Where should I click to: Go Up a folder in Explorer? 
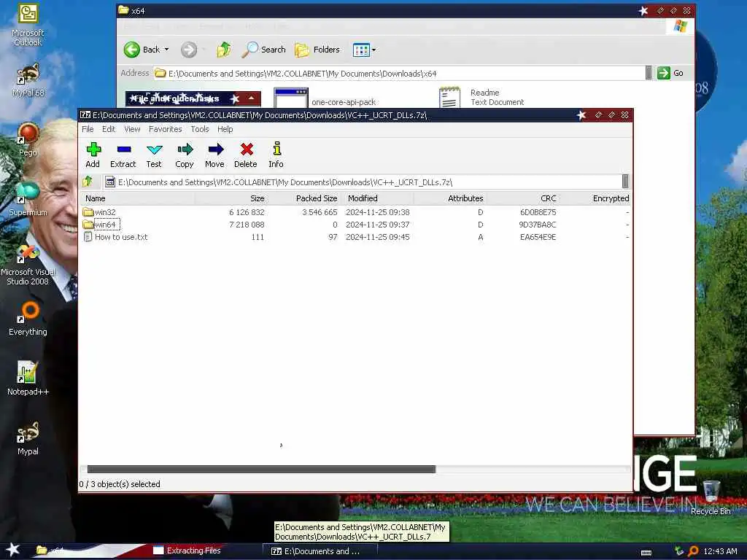click(224, 50)
